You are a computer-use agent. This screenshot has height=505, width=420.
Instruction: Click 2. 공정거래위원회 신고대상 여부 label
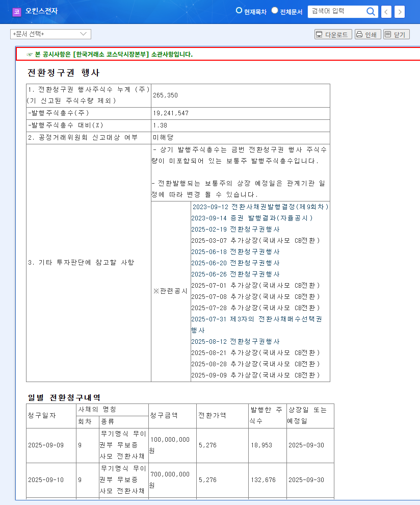pos(83,138)
